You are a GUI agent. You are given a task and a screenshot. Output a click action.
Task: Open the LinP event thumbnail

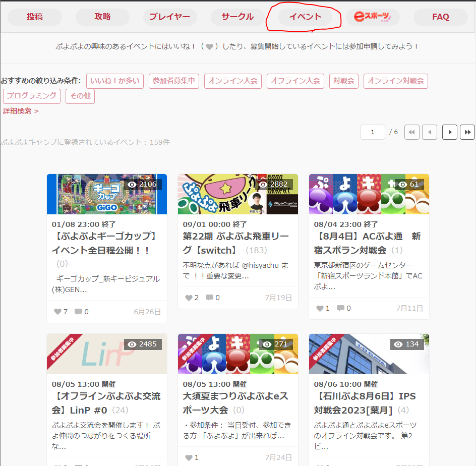[107, 354]
